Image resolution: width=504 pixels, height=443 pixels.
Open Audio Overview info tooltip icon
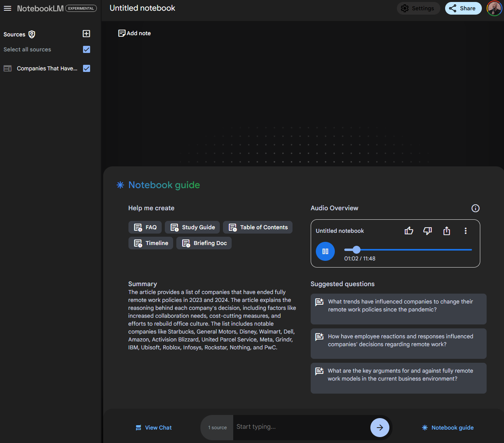(x=475, y=208)
